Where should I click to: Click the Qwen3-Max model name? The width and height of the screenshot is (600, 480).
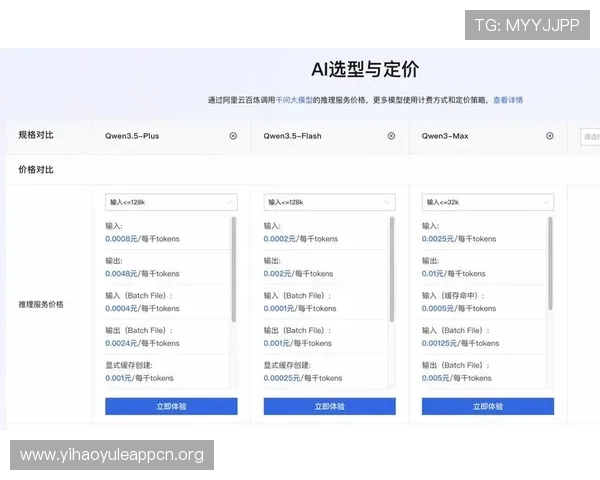click(x=445, y=136)
